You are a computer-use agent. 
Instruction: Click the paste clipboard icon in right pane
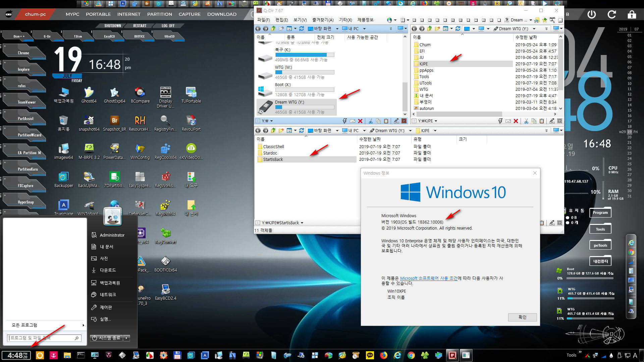pos(542,121)
